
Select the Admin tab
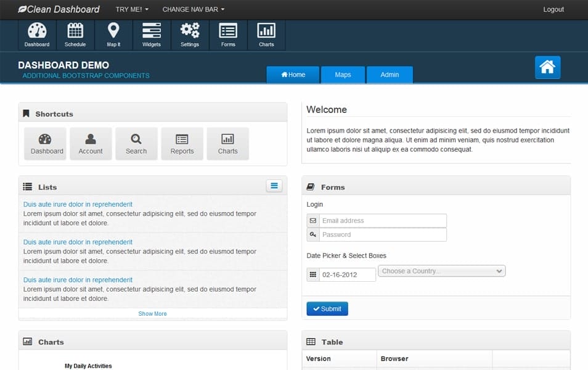click(390, 74)
